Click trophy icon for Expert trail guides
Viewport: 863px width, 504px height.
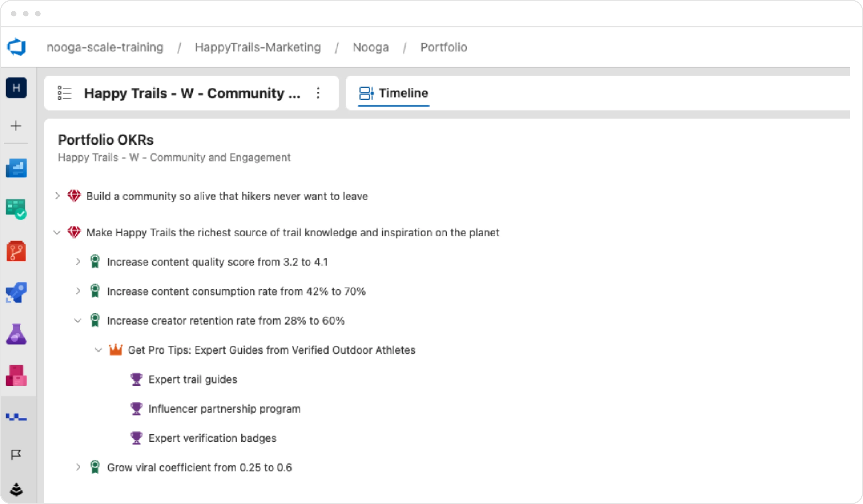(x=136, y=379)
